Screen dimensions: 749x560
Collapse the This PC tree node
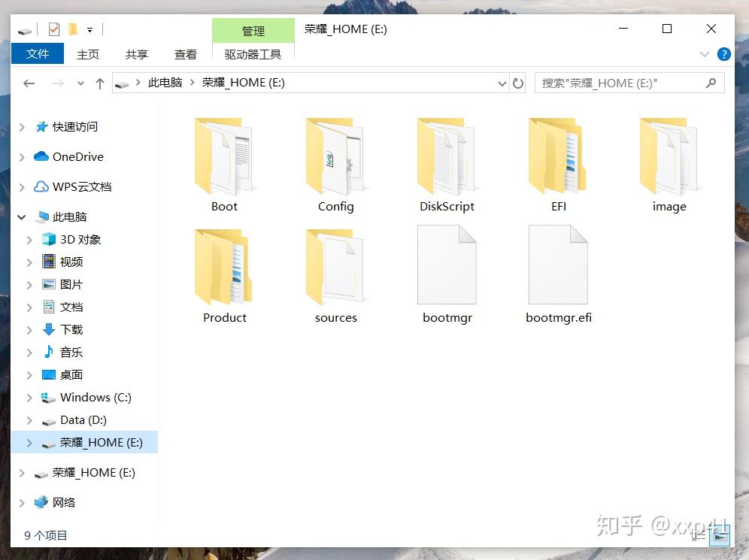(22, 217)
